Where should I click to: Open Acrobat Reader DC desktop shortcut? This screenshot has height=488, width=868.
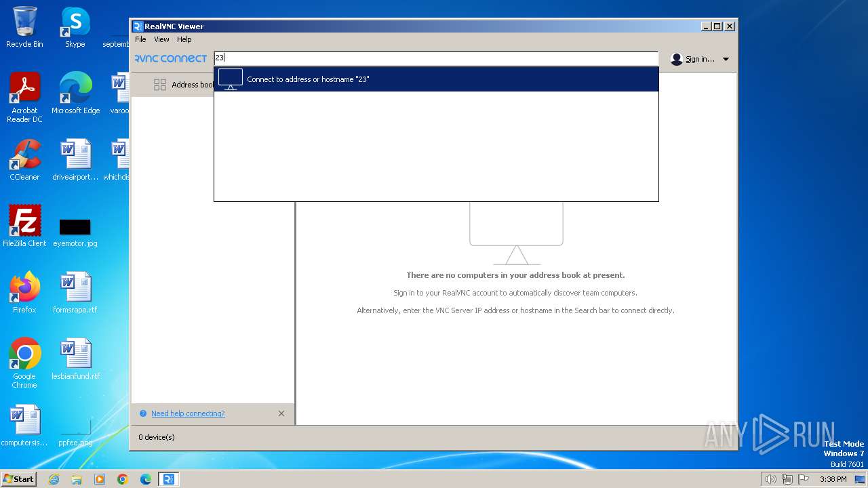point(24,98)
